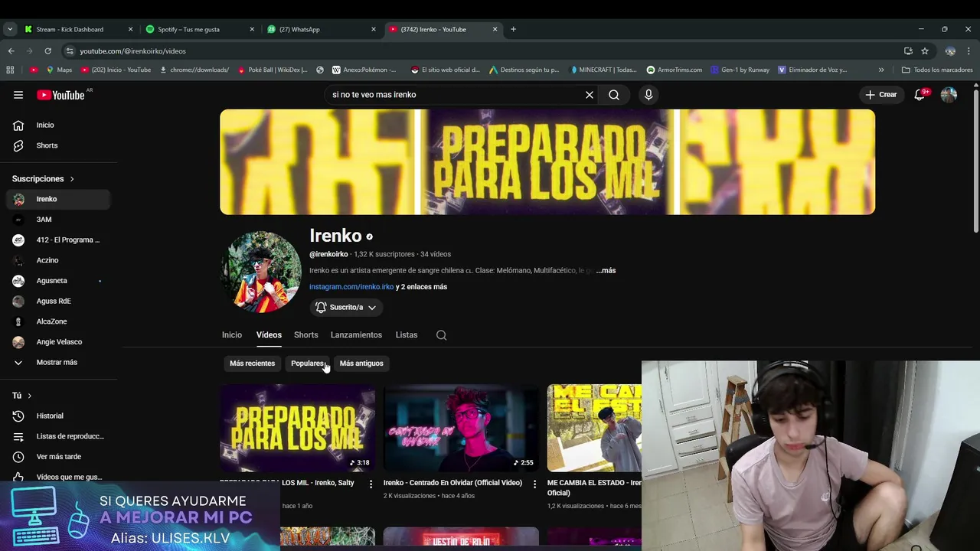This screenshot has height=551, width=980.
Task: Expand channel description with ...más
Action: point(606,270)
